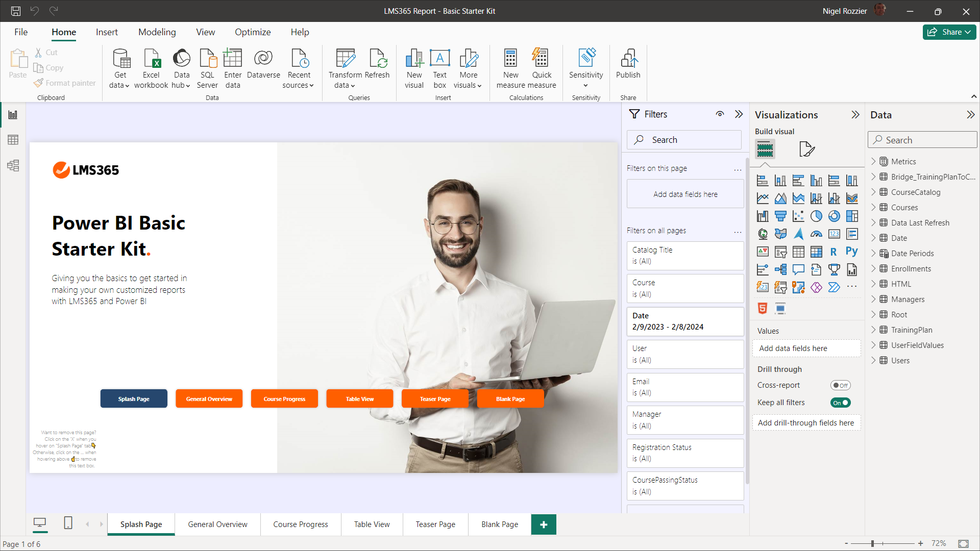This screenshot has width=980, height=551.
Task: Switch to Course Progress page tab
Action: 300,524
